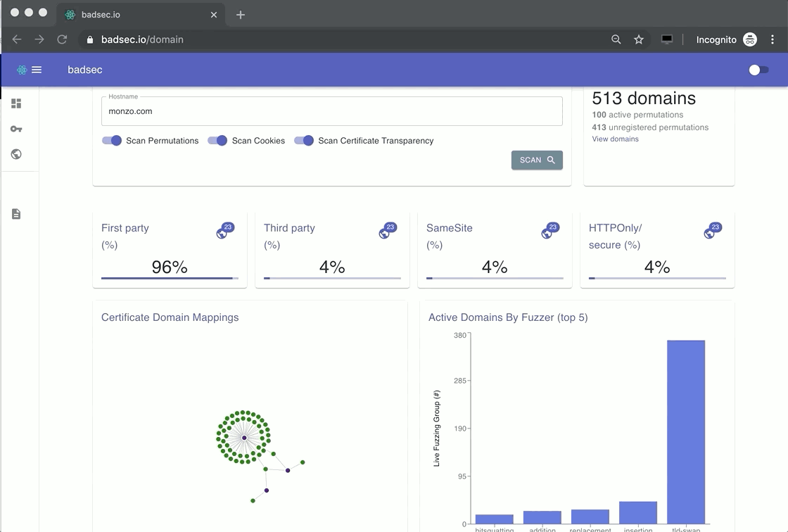View site lock security information
The image size is (788, 532).
tap(90, 39)
